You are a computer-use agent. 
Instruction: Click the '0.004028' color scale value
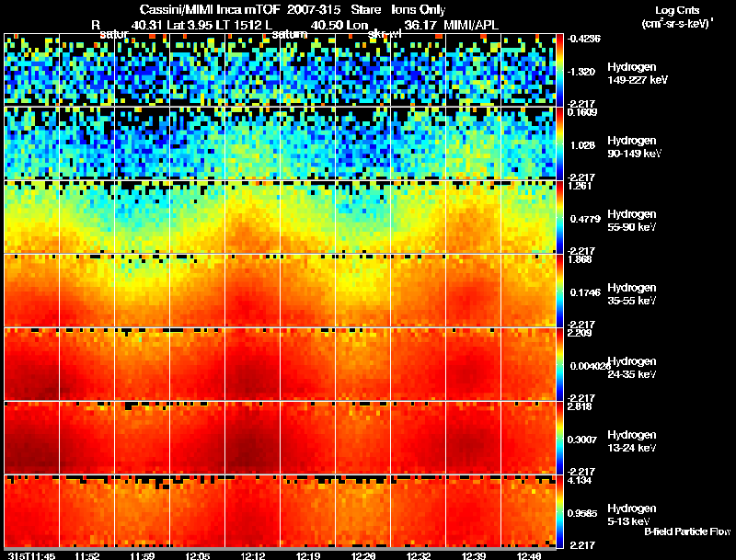[589, 366]
